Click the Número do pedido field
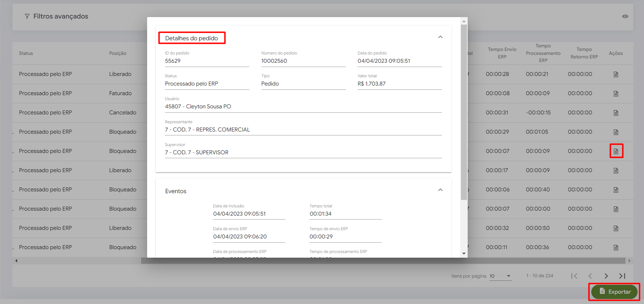Image resolution: width=644 pixels, height=304 pixels. pyautogui.click(x=303, y=61)
